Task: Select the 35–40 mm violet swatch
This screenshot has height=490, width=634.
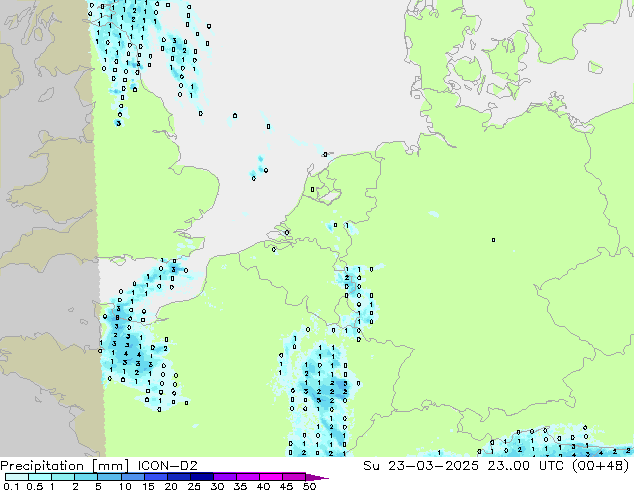Action: 247,477
